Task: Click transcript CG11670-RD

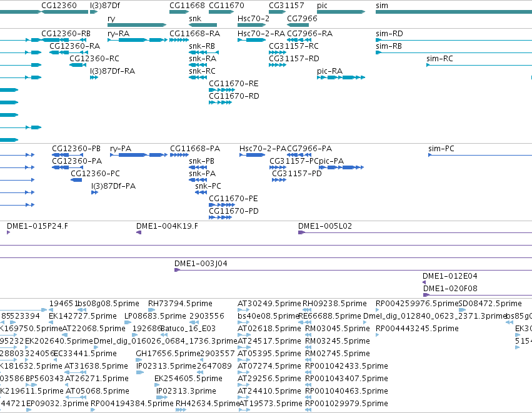Action: (x=221, y=102)
